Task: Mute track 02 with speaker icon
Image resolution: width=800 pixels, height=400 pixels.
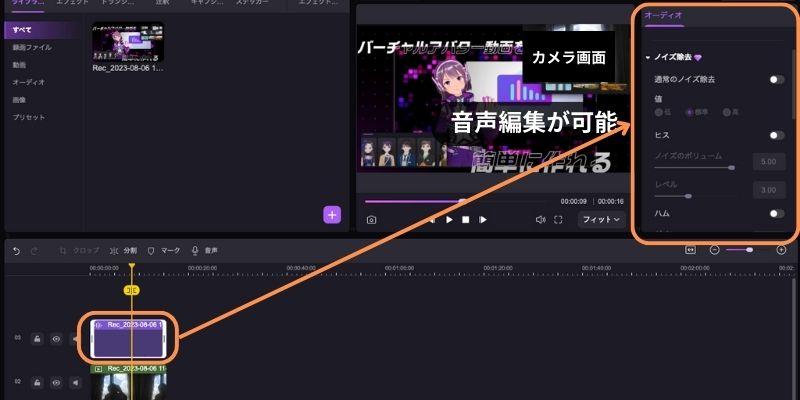Action: pos(76,382)
